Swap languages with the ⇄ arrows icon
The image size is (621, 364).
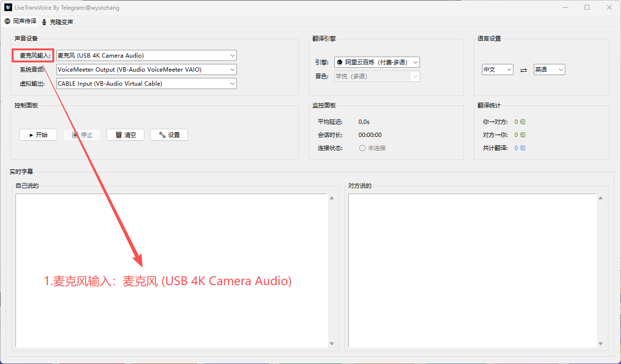point(523,70)
